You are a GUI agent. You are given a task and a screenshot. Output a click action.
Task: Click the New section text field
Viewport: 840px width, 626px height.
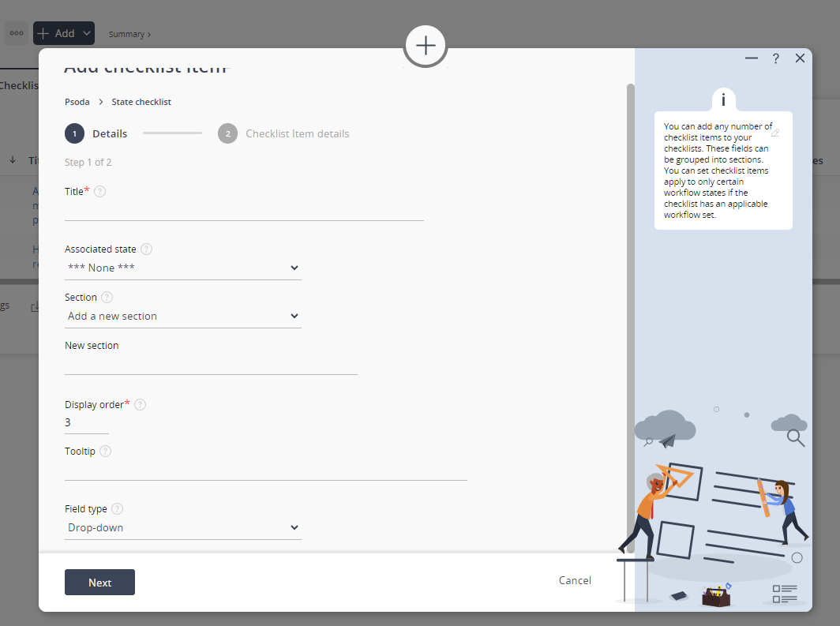click(211, 365)
